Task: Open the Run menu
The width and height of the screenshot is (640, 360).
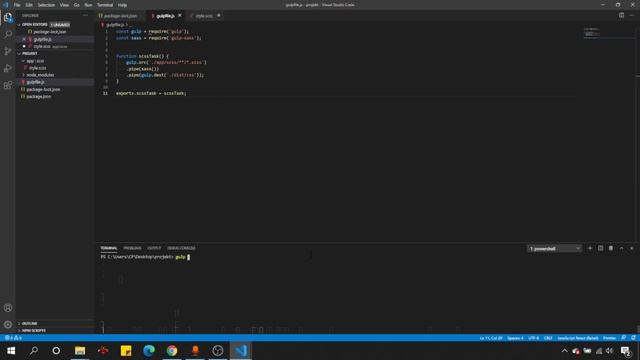Action: coord(88,5)
